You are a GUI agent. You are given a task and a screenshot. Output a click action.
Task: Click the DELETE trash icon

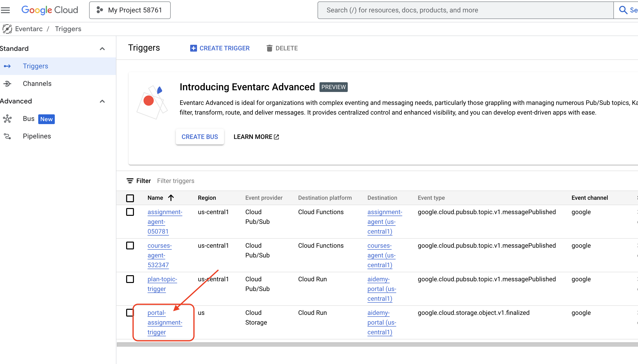(x=269, y=48)
